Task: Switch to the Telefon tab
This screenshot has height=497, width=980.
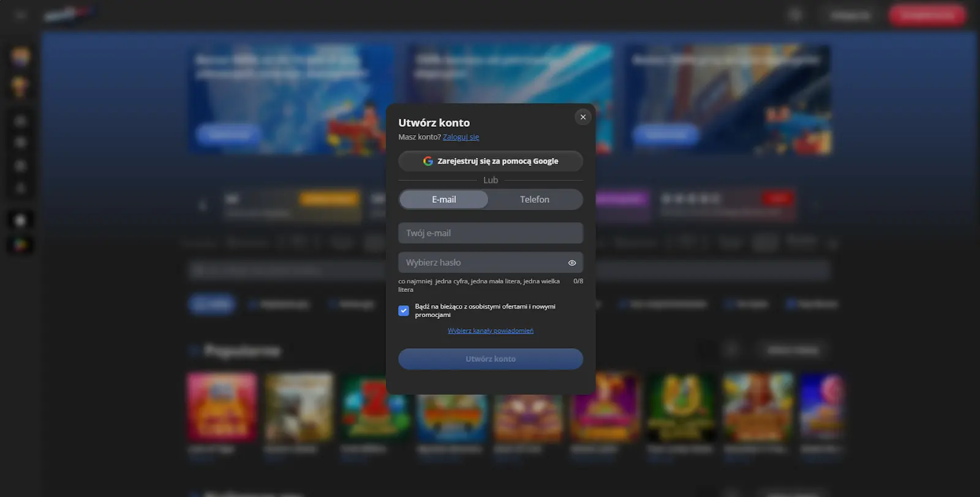Action: [535, 200]
